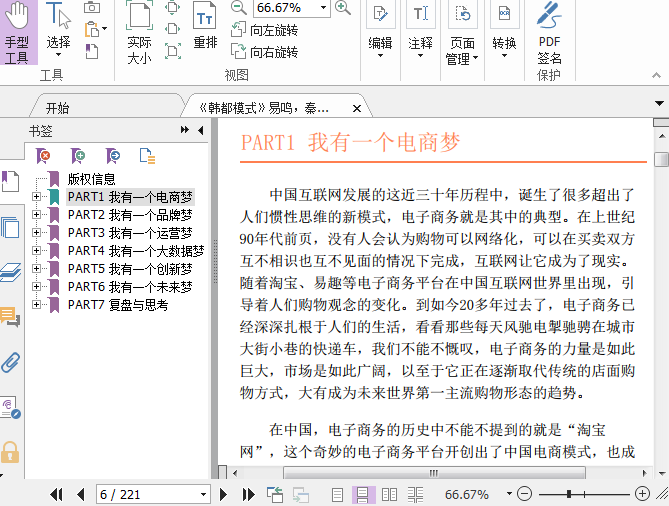Open the Comments sidebar icon
The width and height of the screenshot is (669, 506).
(x=10, y=317)
